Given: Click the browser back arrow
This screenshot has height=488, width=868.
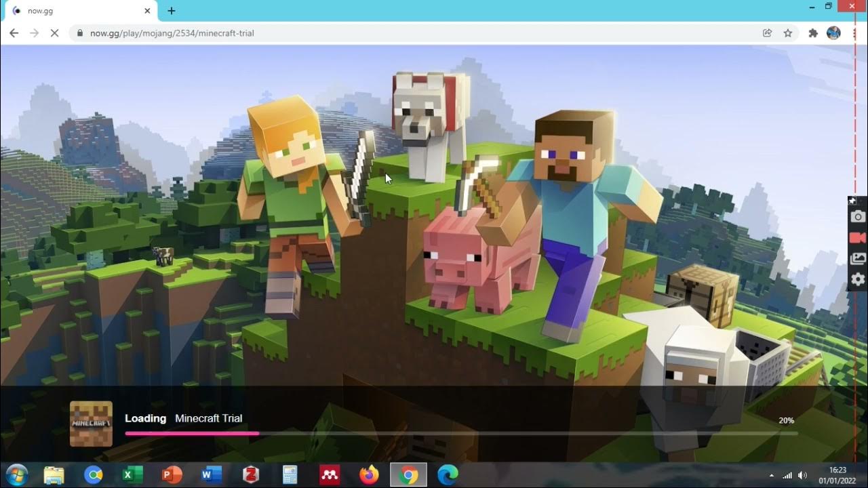Looking at the screenshot, I should tap(14, 33).
